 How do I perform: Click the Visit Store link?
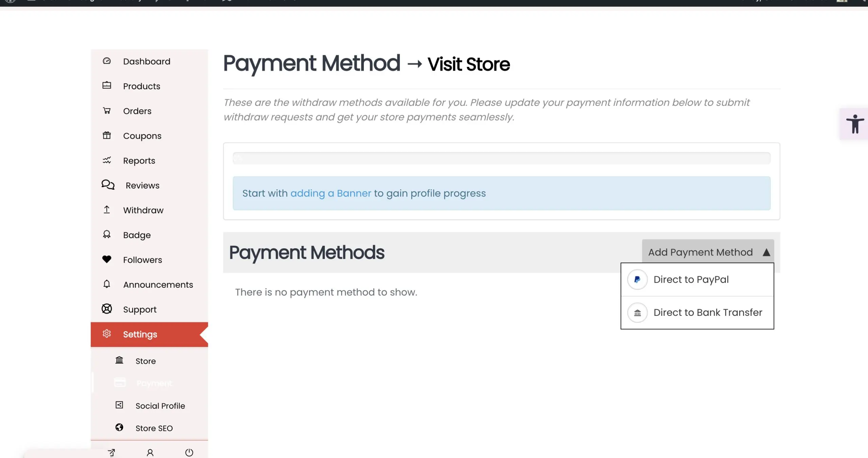tap(469, 64)
